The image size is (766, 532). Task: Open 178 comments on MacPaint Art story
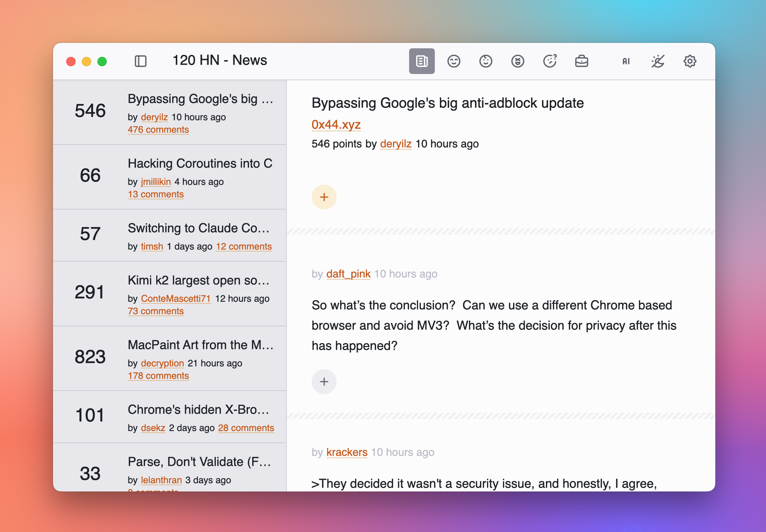click(x=158, y=376)
